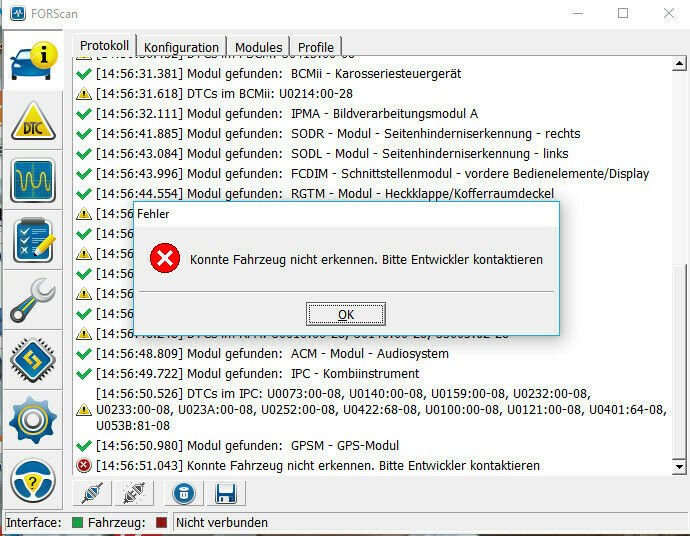Click the 'Nicht verbunden' status bar text
690x536 pixels.
point(222,522)
